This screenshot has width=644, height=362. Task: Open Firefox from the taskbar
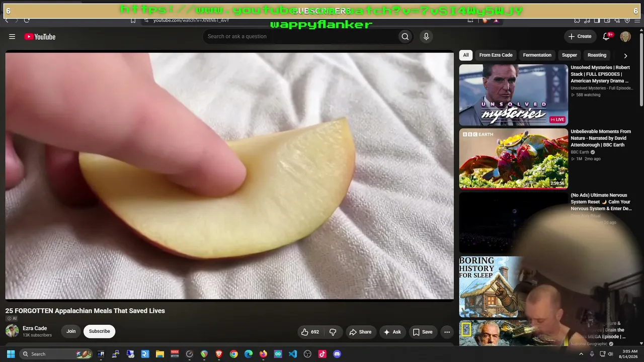[x=263, y=354]
